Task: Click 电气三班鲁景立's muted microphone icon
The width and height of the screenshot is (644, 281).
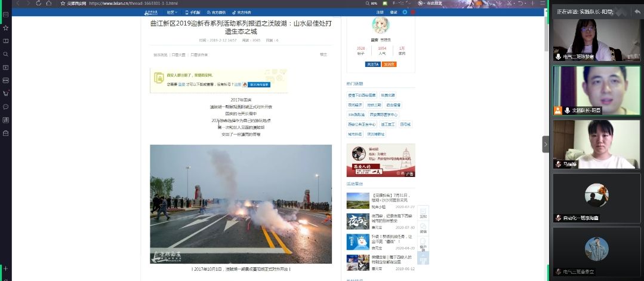Action: click(558, 271)
